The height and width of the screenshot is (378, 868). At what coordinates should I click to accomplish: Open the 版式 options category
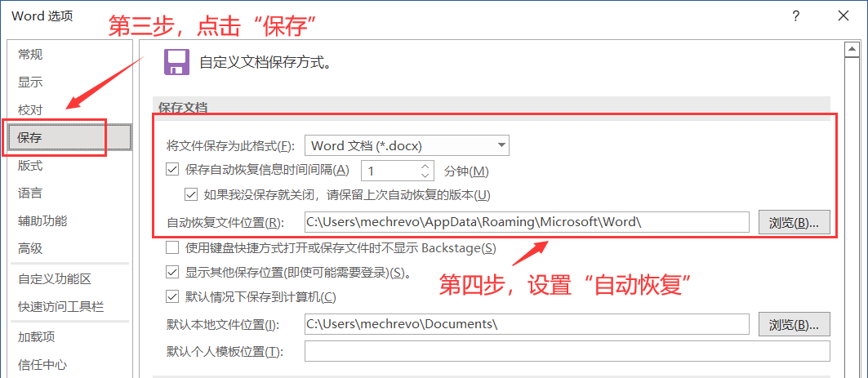30,166
